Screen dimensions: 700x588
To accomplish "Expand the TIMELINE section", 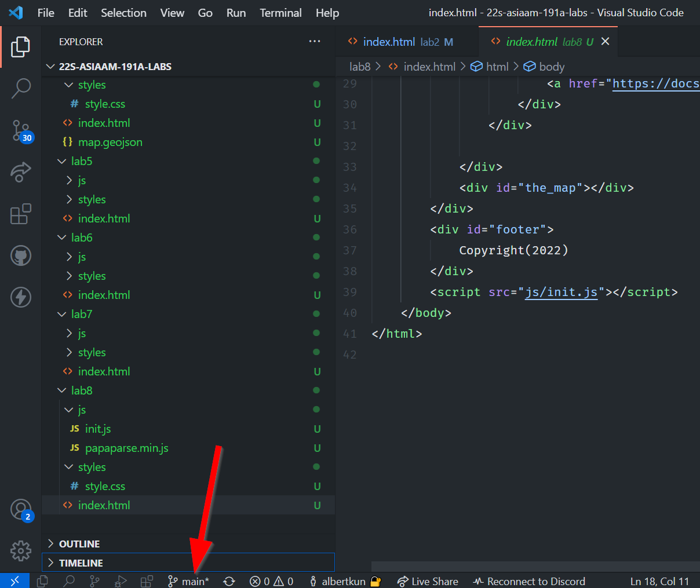I will pos(81,563).
